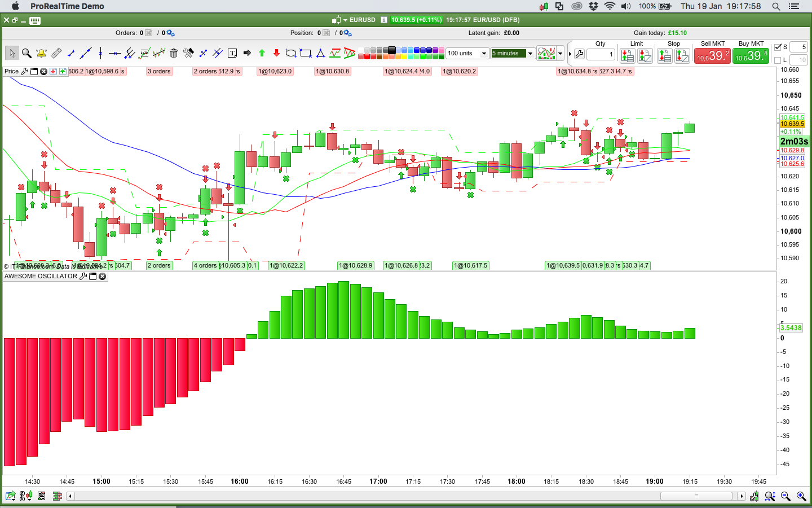This screenshot has height=508, width=812.
Task: Open Dropbox menu bar icon
Action: (593, 6)
